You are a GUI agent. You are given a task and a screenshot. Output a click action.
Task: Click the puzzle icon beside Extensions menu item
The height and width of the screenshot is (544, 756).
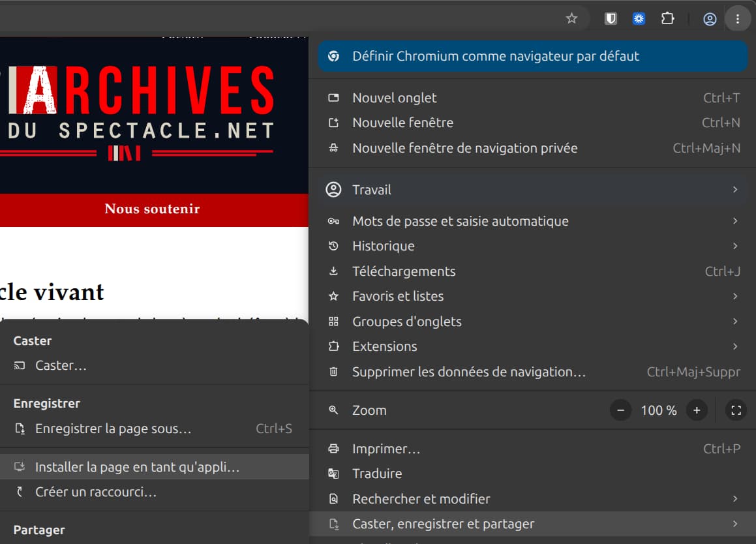pyautogui.click(x=333, y=346)
